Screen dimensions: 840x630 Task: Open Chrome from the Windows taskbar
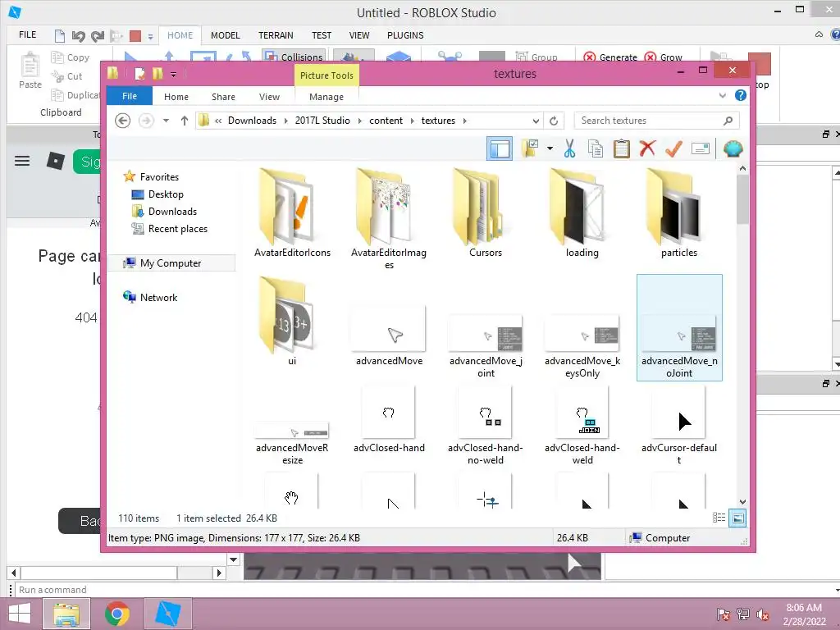[117, 614]
